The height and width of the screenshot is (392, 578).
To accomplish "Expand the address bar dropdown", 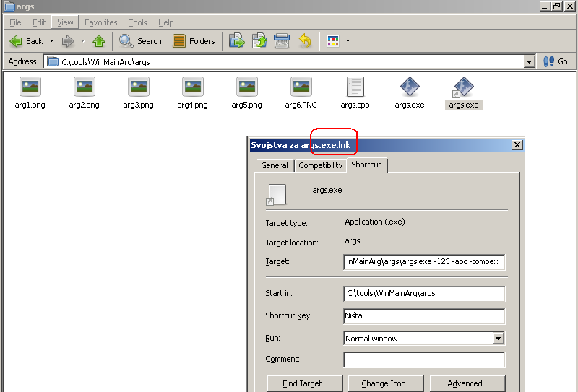I will [x=530, y=61].
